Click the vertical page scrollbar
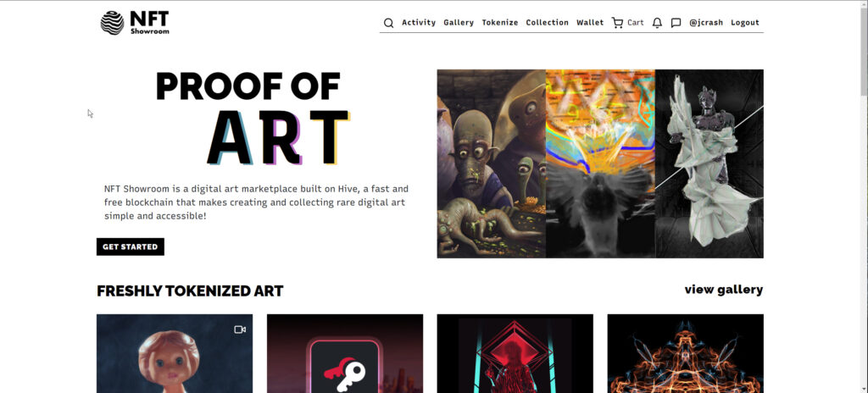868x393 pixels. 864,196
